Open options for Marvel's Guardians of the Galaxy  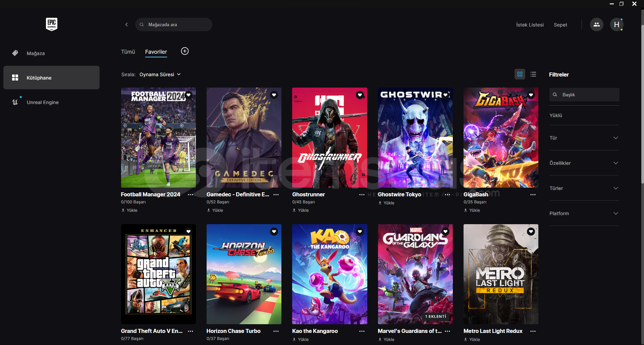(447, 331)
